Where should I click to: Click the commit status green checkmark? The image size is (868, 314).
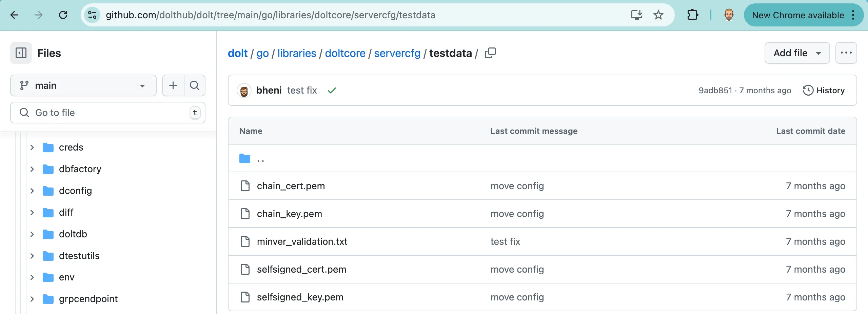click(332, 90)
